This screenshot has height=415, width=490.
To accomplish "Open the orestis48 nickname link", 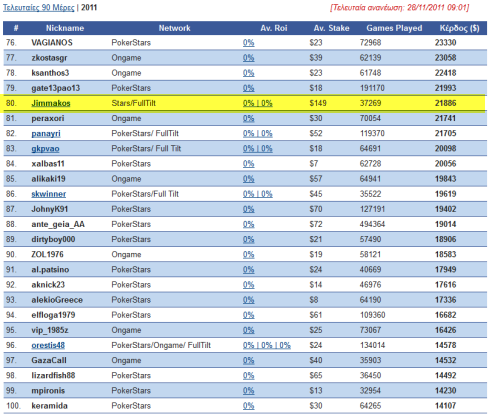I will [48, 345].
